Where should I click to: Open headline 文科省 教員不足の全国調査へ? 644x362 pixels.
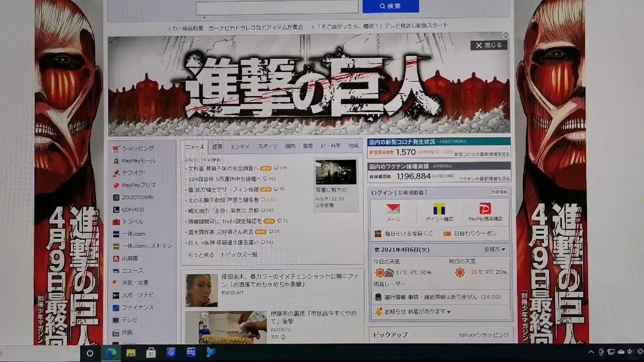[x=223, y=168]
